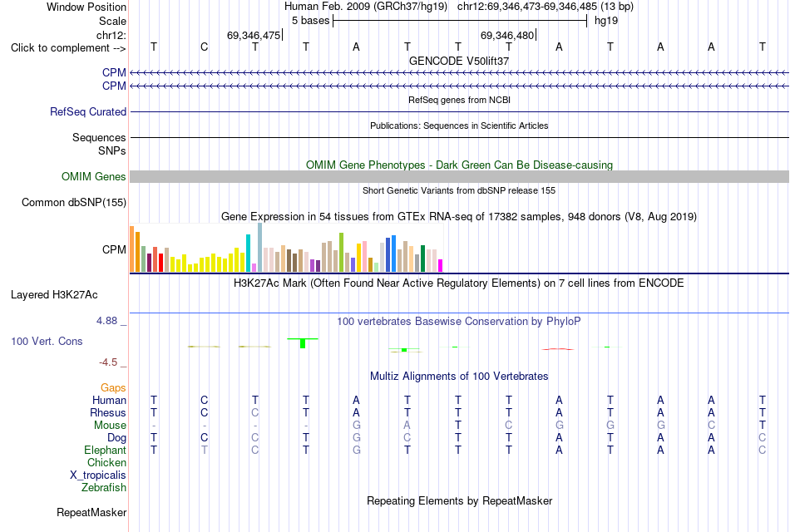
Task: Click the 4.88 upper scale value
Action: click(106, 320)
